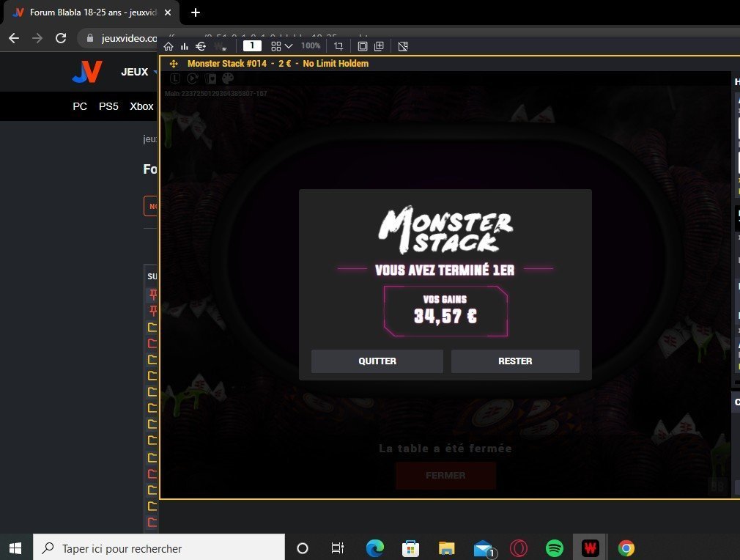The height and width of the screenshot is (560, 740).
Task: Open the statistics bar chart icon
Action: tap(185, 46)
